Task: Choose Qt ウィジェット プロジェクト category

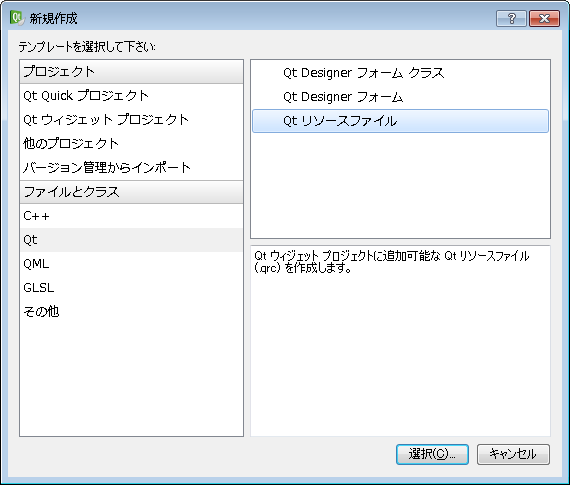Action: (x=131, y=120)
